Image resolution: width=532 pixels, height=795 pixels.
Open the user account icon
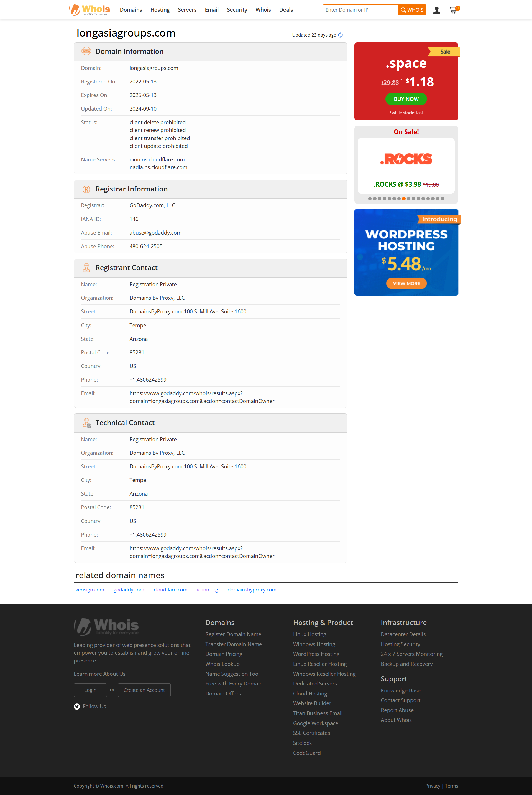(437, 10)
